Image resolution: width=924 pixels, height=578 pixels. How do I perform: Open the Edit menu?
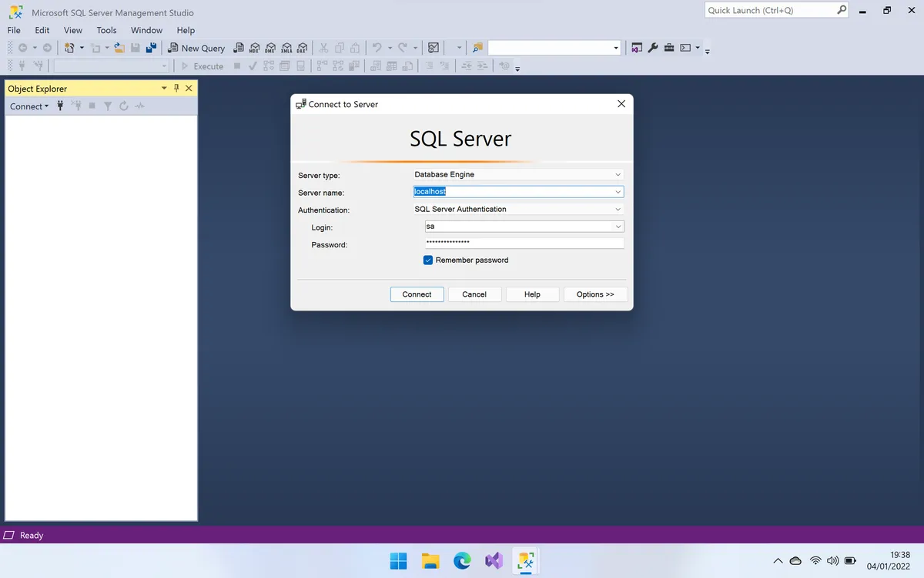tap(42, 30)
